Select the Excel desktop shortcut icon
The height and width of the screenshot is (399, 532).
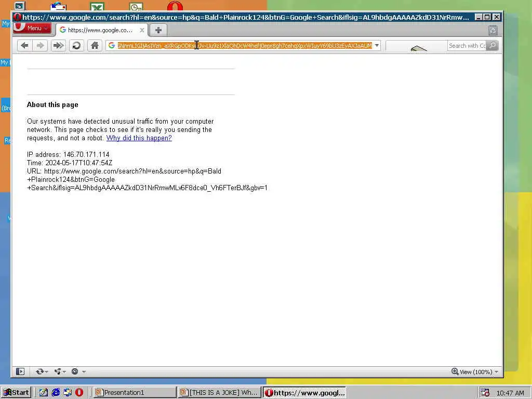click(x=97, y=6)
